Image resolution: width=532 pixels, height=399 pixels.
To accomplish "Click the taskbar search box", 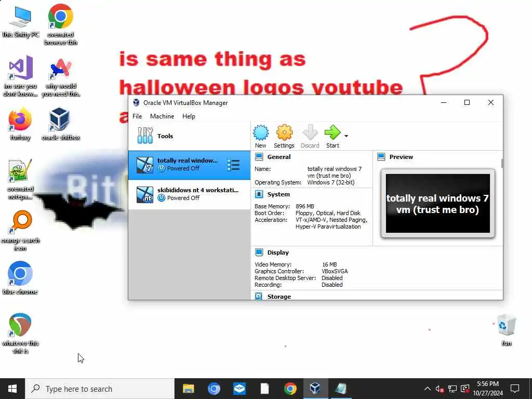I will [x=100, y=389].
